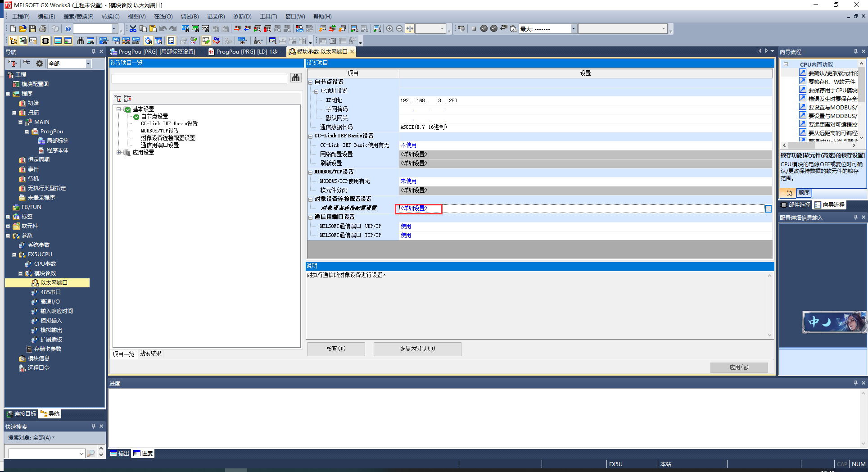Undo the last action via toolbar arrow

tap(163, 29)
